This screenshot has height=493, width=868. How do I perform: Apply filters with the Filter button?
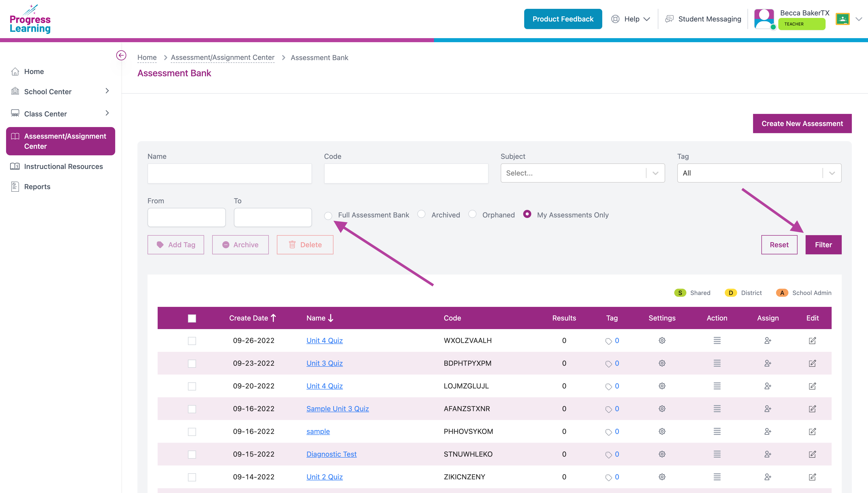coord(823,244)
